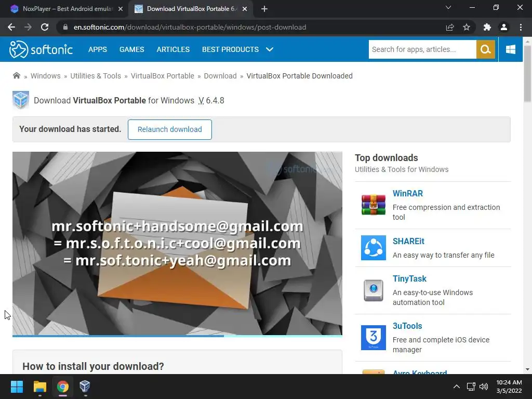Viewport: 532px width, 399px height.
Task: Follow Utilities & Tools breadcrumb link
Action: click(96, 76)
